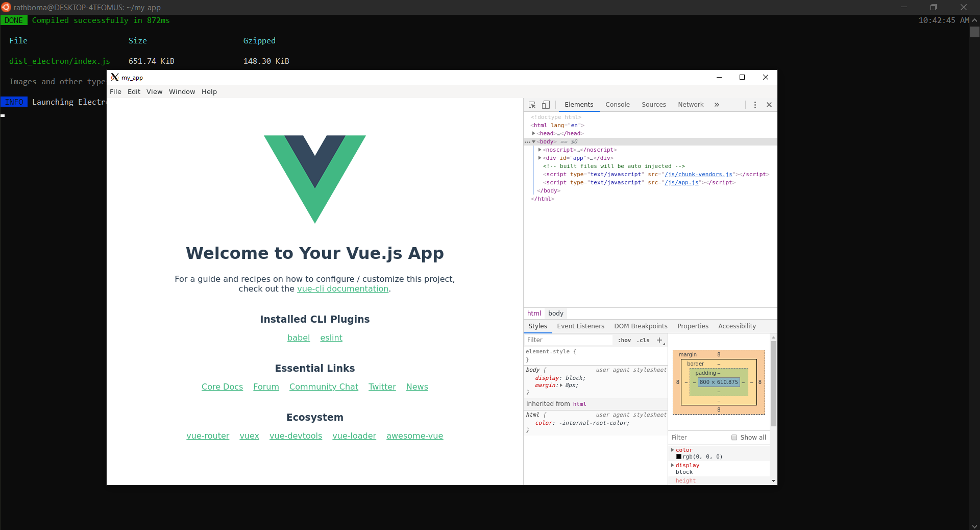Select the Elements tab
The image size is (980, 530).
pyautogui.click(x=579, y=105)
